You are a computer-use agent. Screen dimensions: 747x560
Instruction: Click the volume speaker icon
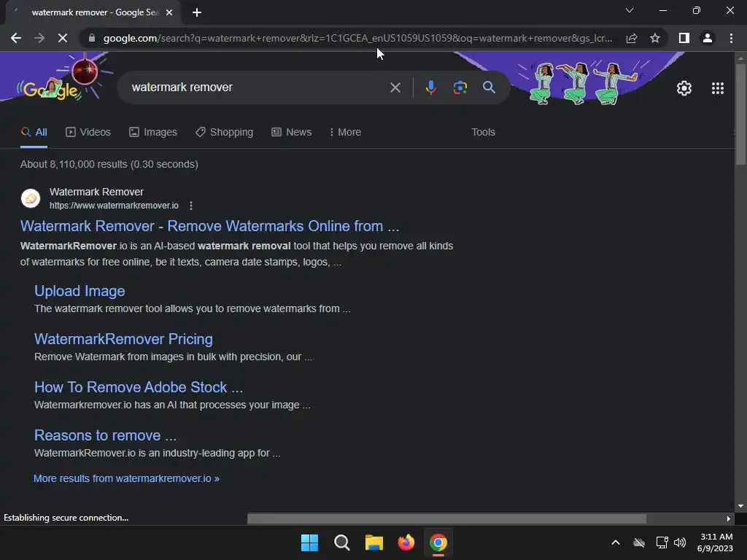680,542
